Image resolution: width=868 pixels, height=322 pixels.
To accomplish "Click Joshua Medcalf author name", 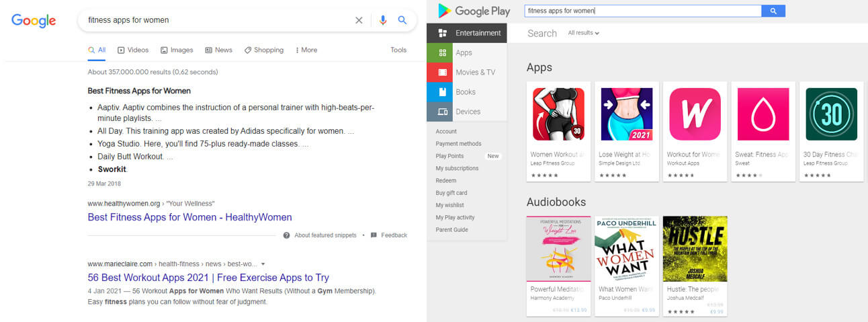I will pyautogui.click(x=685, y=298).
